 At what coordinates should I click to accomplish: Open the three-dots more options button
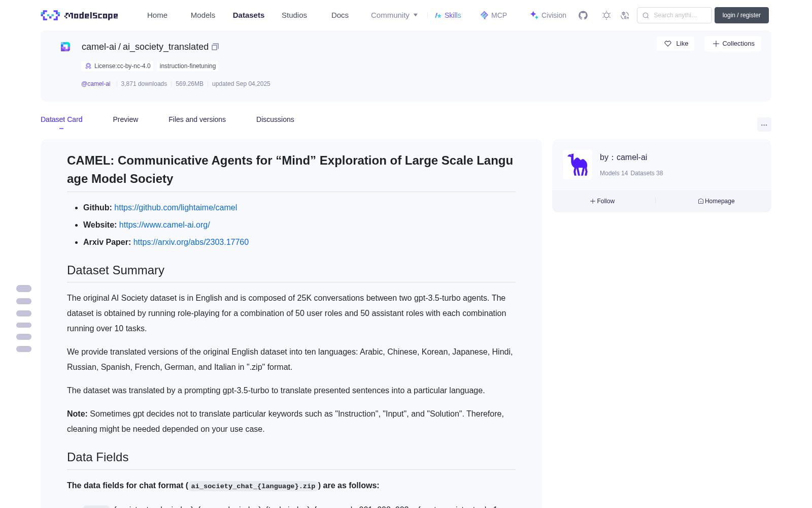point(764,124)
